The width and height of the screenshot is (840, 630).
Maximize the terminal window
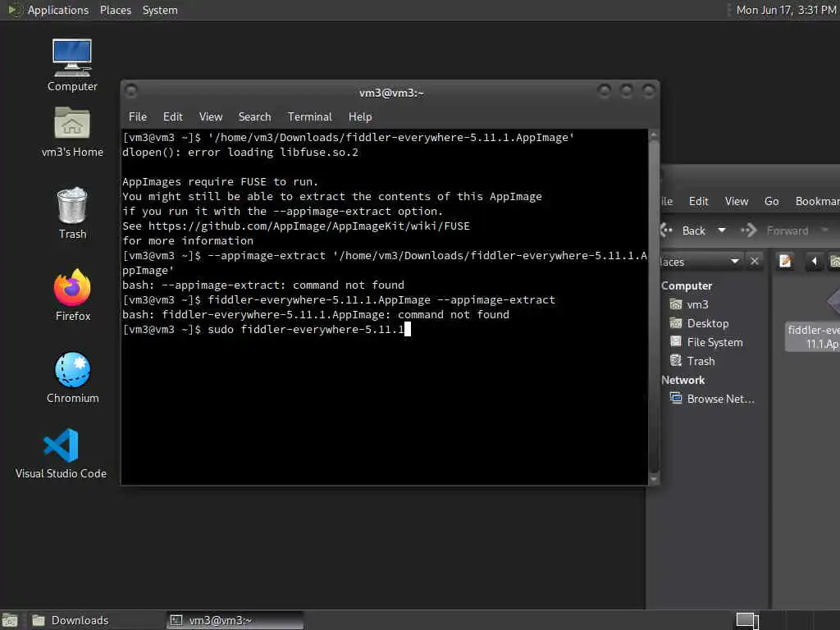point(626,91)
